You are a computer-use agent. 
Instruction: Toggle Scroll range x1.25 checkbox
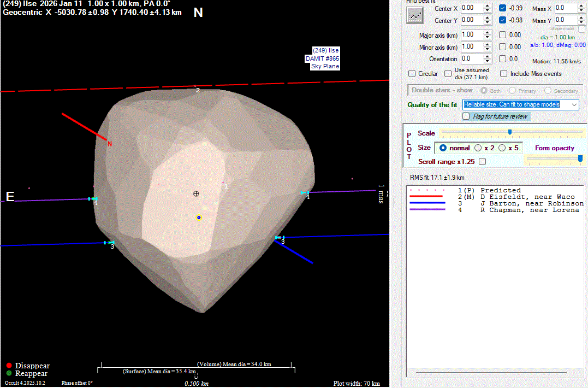[x=482, y=162]
